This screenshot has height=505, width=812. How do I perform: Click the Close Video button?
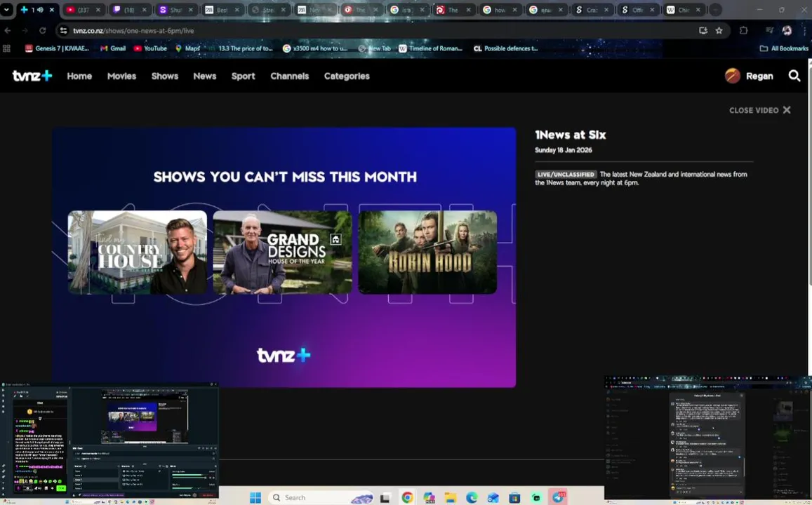click(759, 110)
